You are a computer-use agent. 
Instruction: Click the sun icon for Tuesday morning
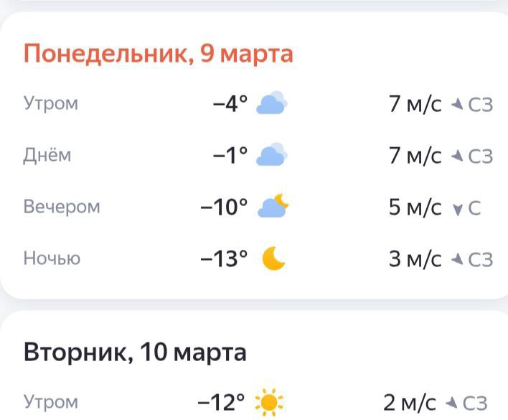[270, 401]
